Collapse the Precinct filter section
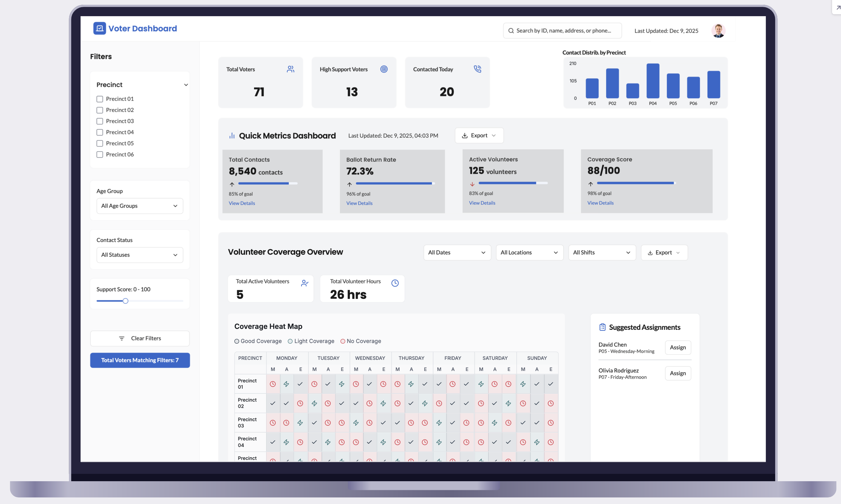This screenshot has height=504, width=841. pos(186,85)
